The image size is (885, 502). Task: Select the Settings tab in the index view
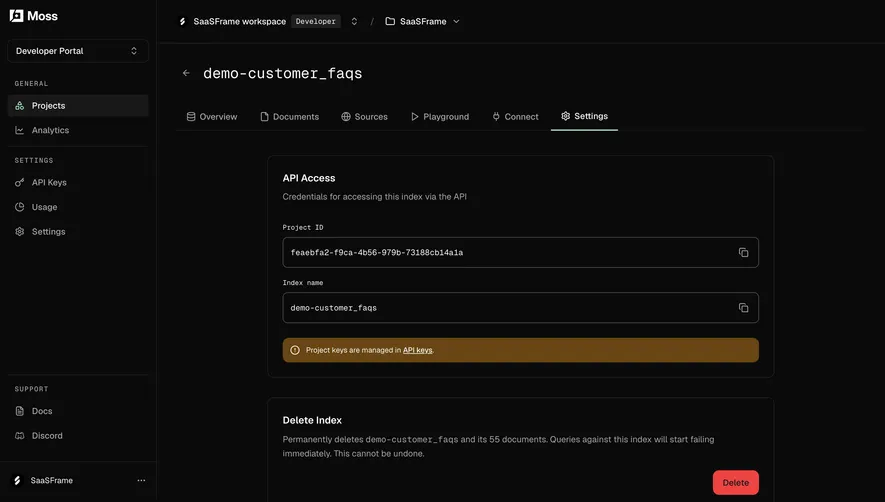tap(584, 116)
